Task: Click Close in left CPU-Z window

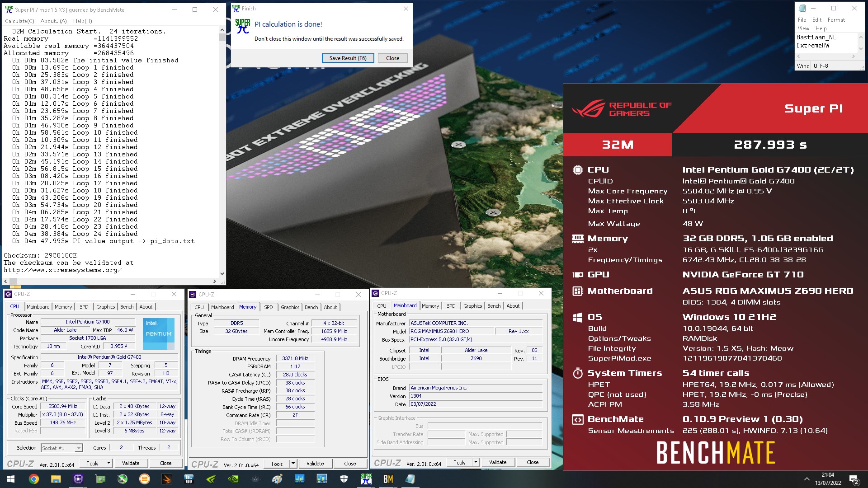Action: 165,463
